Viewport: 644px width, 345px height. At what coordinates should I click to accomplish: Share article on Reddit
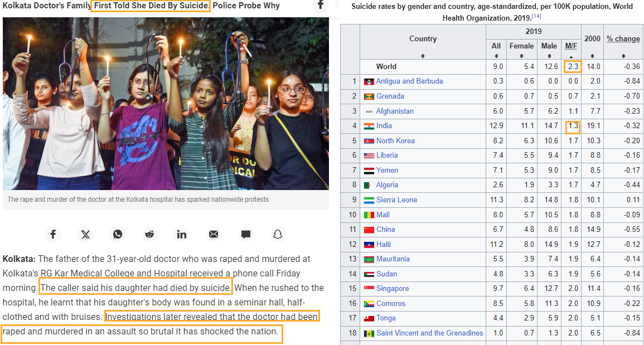click(149, 235)
